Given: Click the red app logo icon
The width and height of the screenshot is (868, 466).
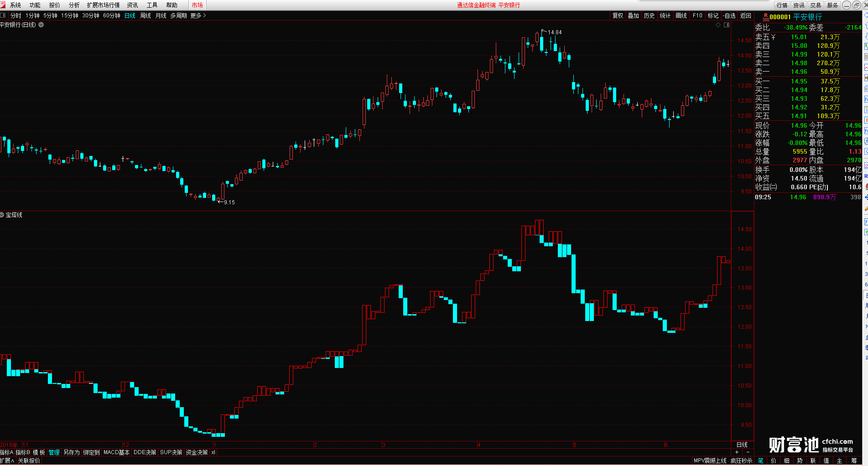Looking at the screenshot, I should pyautogui.click(x=3, y=5).
